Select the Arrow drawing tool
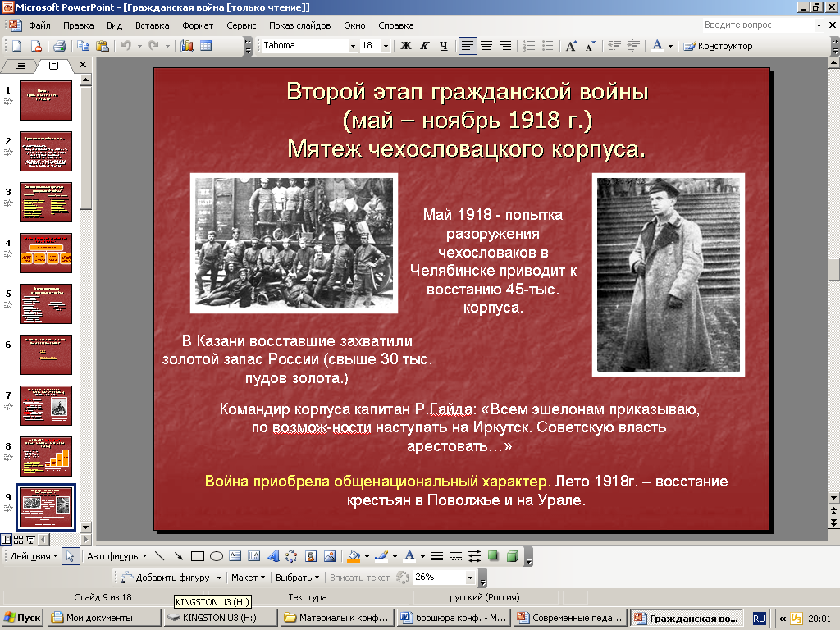This screenshot has height=630, width=840. click(x=178, y=556)
